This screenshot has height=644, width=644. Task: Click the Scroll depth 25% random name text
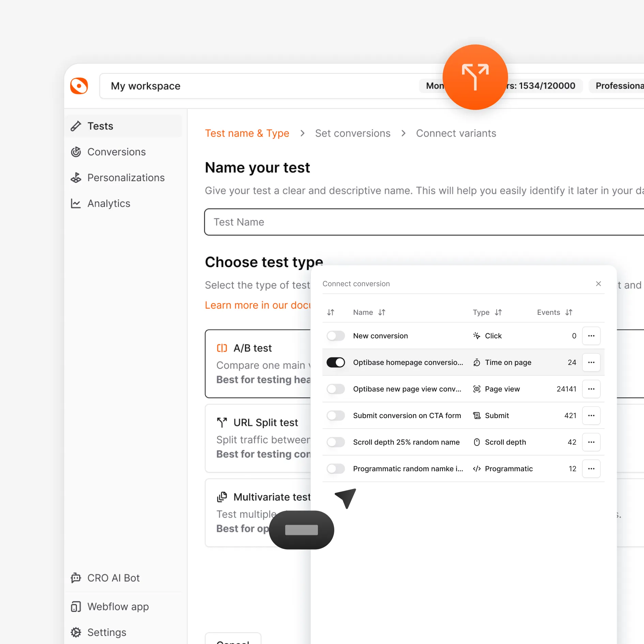coord(406,442)
